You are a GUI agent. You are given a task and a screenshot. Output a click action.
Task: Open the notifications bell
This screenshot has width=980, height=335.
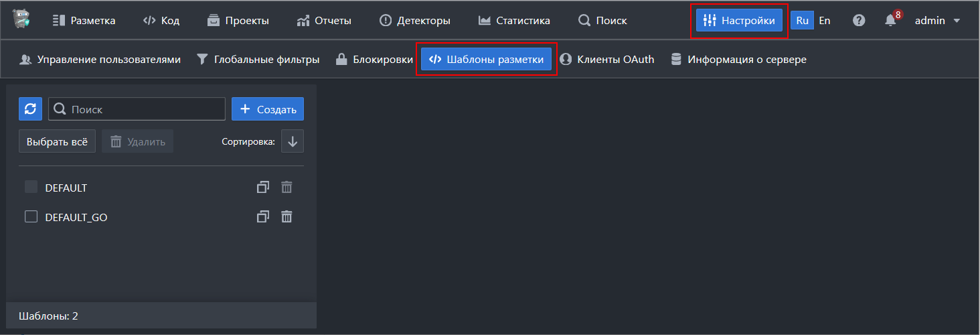pos(890,21)
